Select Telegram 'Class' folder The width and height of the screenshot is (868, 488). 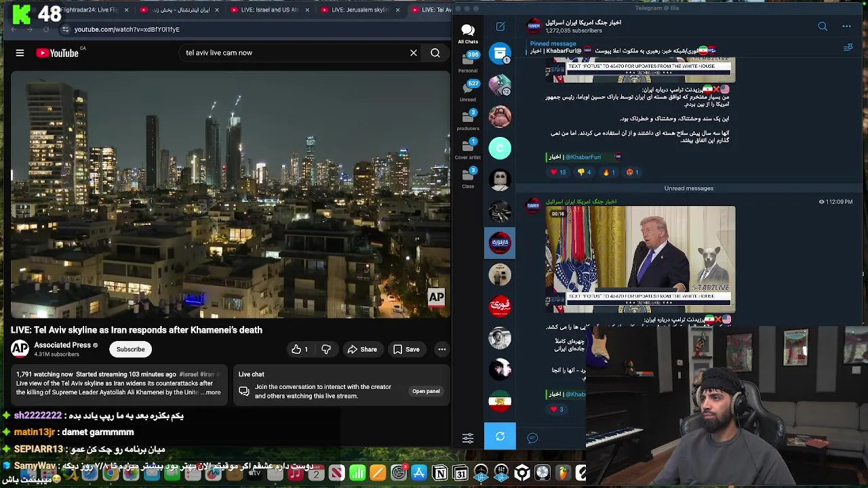[468, 177]
